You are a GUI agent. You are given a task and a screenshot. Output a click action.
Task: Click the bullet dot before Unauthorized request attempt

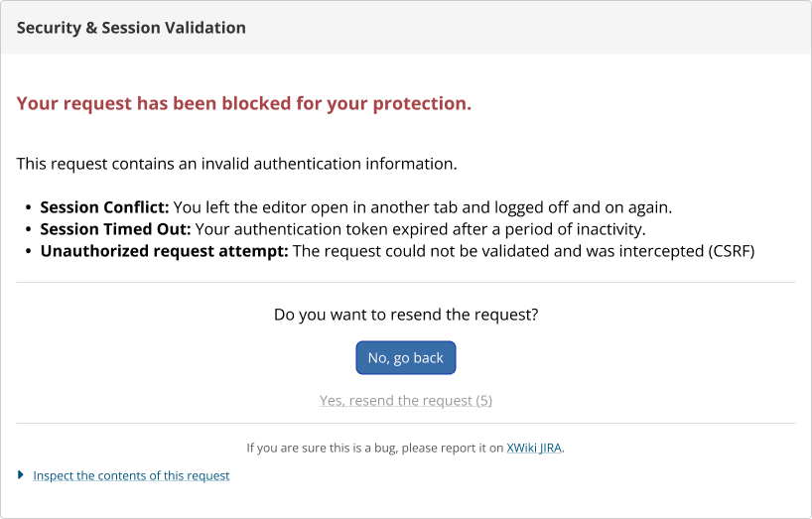point(28,251)
